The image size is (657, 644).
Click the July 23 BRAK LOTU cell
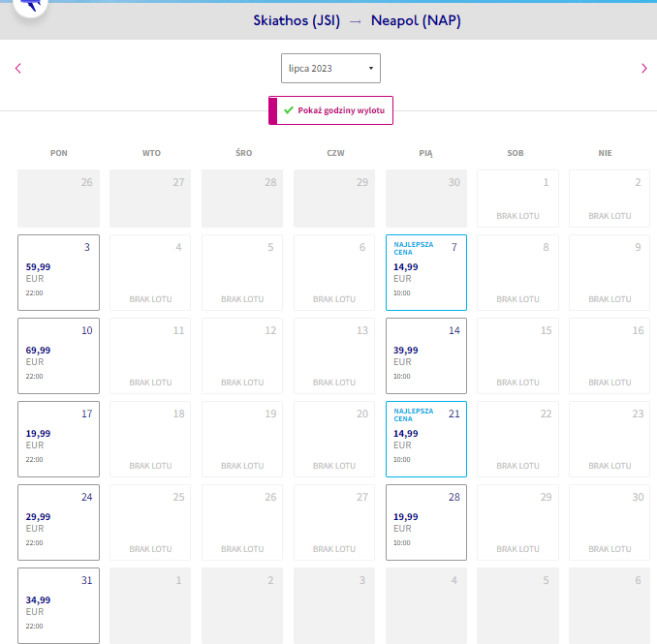tap(610, 440)
